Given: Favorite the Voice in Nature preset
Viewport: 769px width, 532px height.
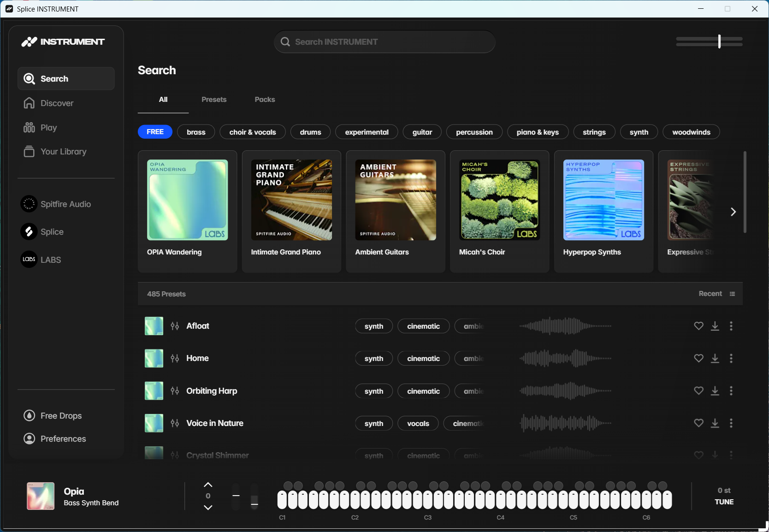Looking at the screenshot, I should point(698,423).
